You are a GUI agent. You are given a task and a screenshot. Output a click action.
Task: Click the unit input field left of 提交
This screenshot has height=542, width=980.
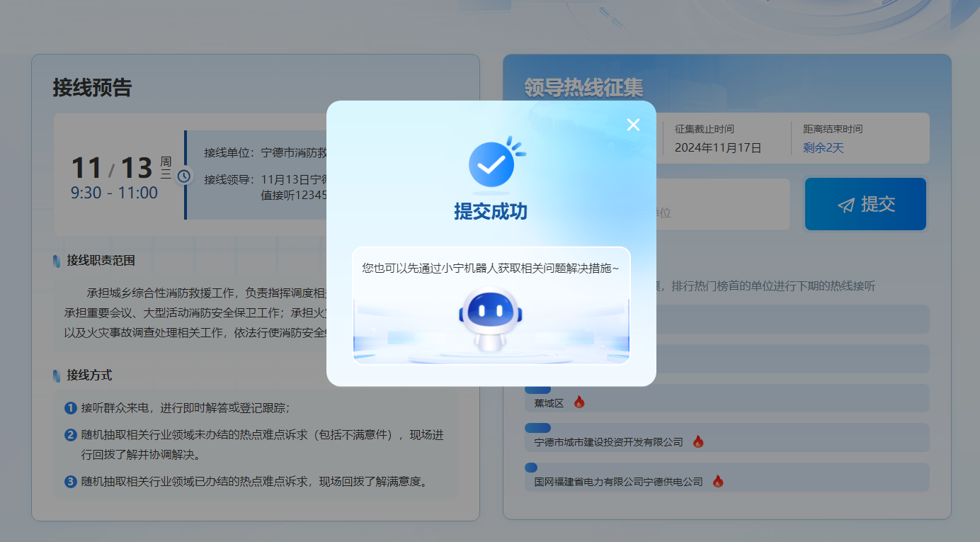[722, 205]
